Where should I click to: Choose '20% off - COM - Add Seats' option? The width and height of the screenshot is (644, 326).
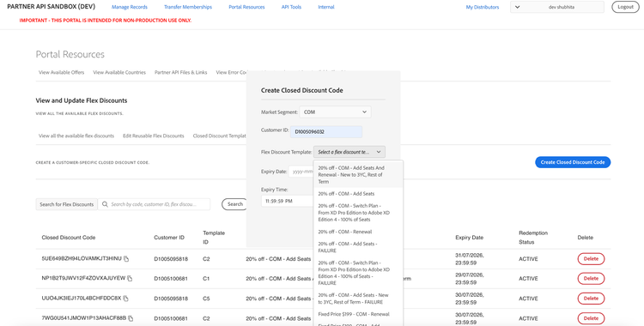point(358,193)
